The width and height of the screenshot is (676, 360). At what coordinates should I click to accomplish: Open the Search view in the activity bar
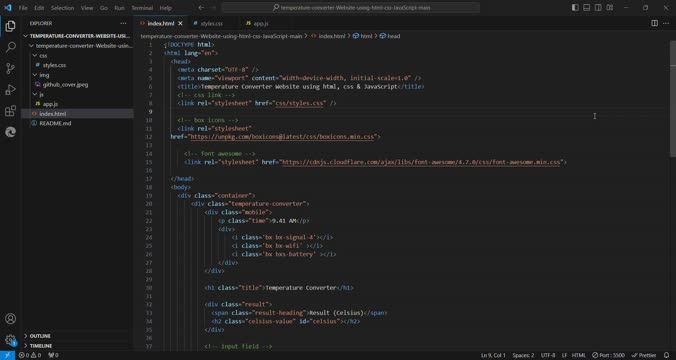pyautogui.click(x=10, y=47)
